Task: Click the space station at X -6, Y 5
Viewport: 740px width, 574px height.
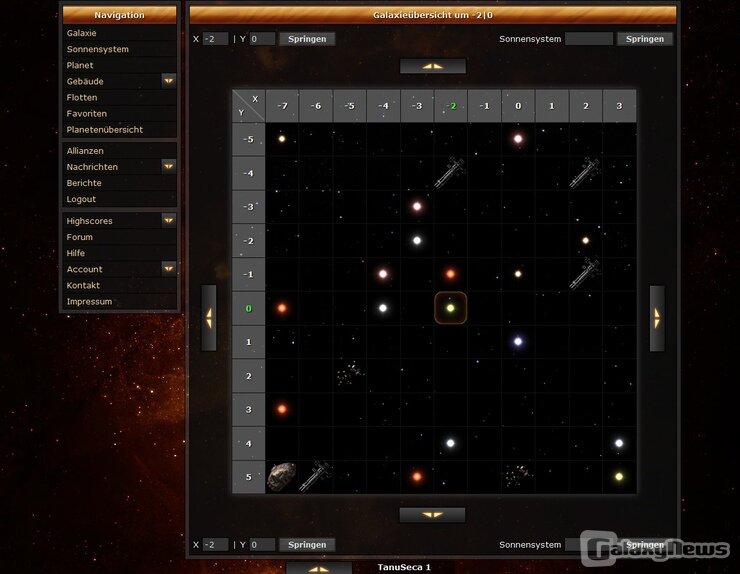Action: tap(315, 476)
